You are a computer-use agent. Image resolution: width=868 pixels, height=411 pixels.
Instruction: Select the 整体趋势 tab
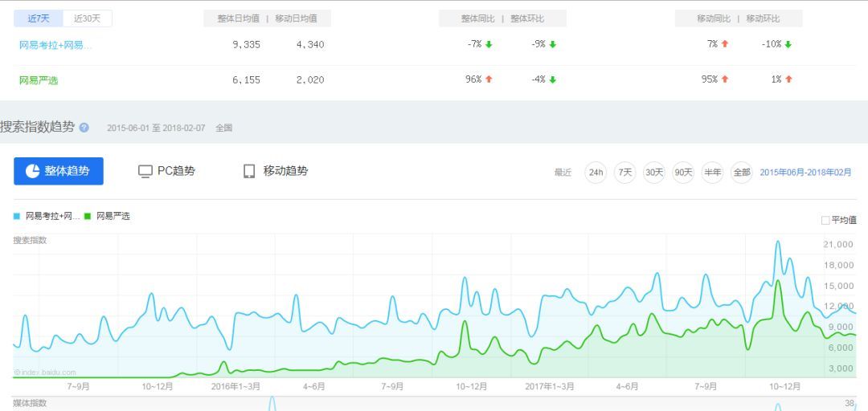click(x=59, y=171)
